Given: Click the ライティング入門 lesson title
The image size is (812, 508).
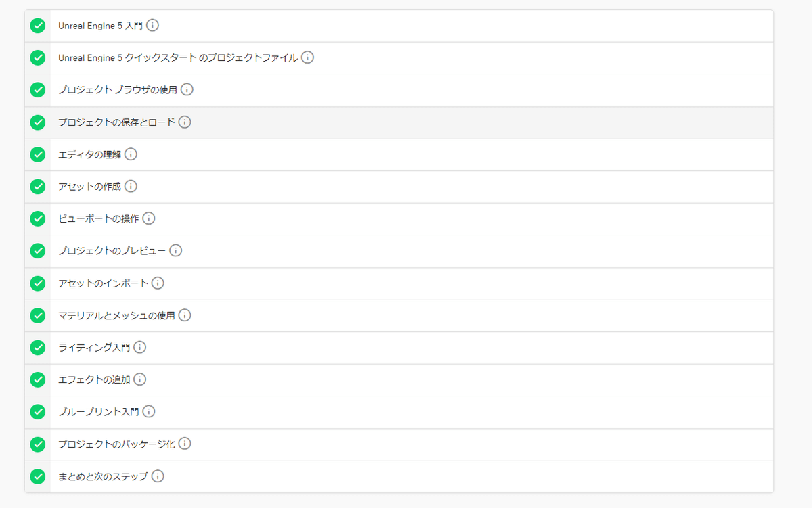Looking at the screenshot, I should tap(93, 347).
